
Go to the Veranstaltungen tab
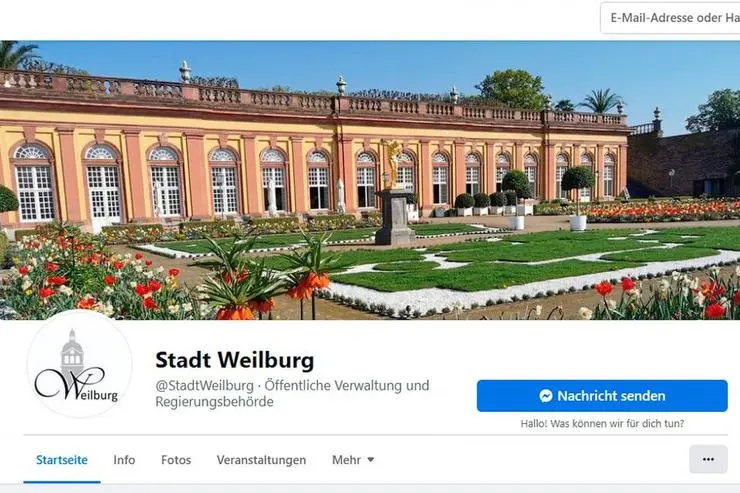261,460
